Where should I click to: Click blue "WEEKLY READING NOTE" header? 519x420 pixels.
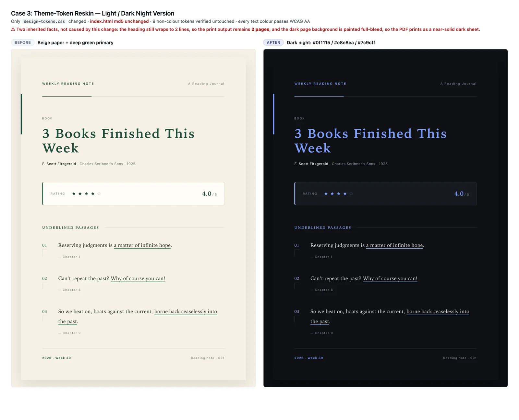320,84
